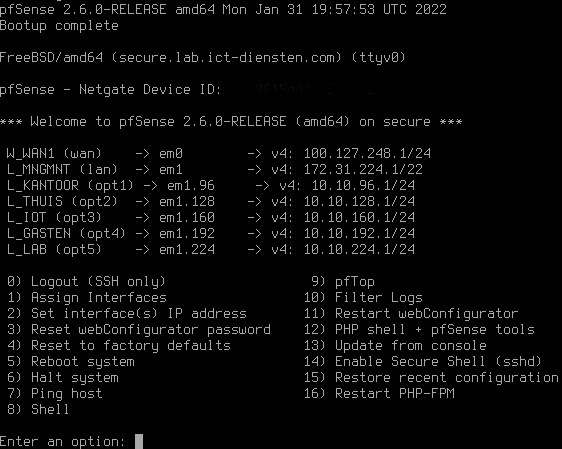This screenshot has width=562, height=449.
Task: Click the Enter an option prompt cursor
Action: [x=139, y=441]
